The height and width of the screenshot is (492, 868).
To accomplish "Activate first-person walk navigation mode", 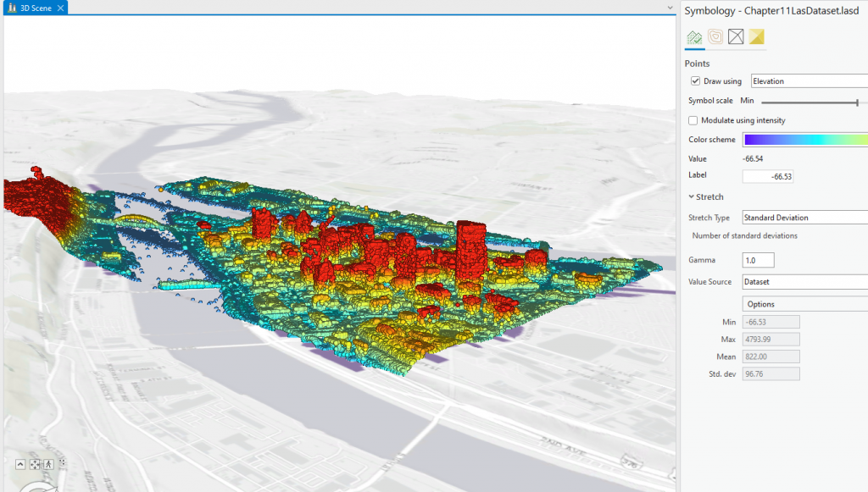I will coord(48,464).
